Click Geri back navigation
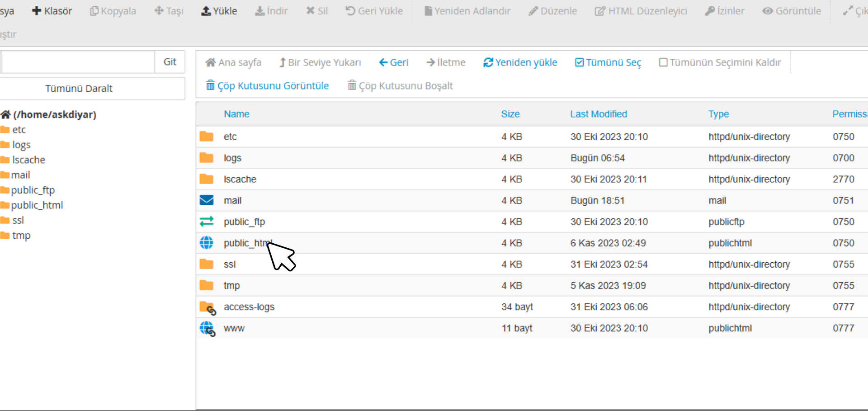Viewport: 868px width, 411px height. coord(394,62)
